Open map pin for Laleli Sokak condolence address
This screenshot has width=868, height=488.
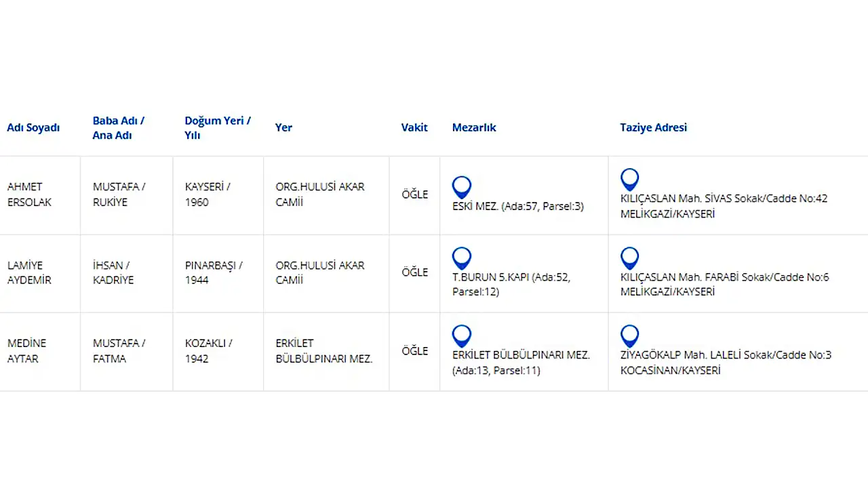[x=630, y=335]
